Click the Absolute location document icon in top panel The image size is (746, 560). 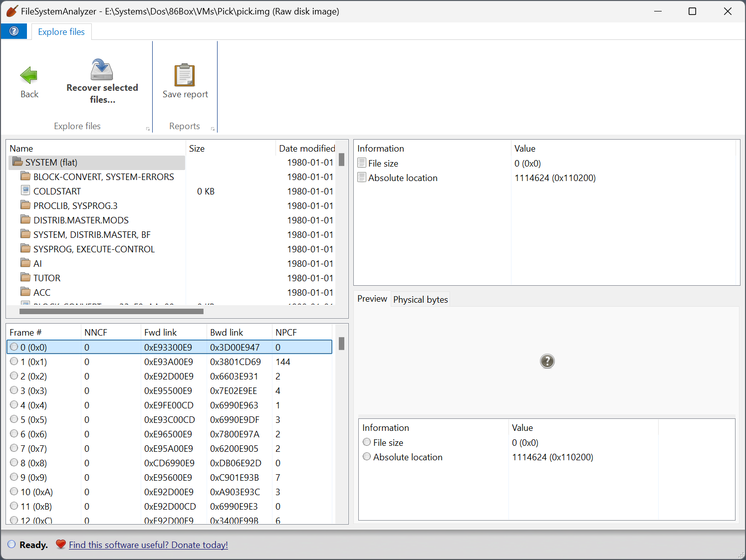362,177
